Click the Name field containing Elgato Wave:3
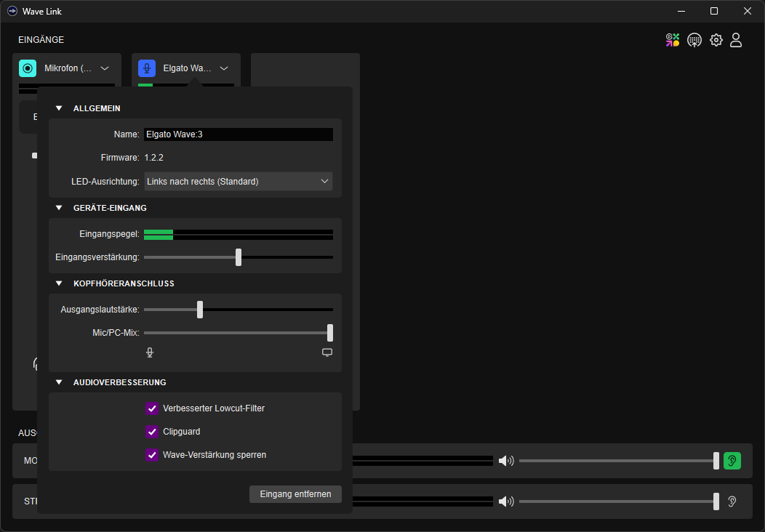Image resolution: width=765 pixels, height=532 pixels. pyautogui.click(x=239, y=134)
